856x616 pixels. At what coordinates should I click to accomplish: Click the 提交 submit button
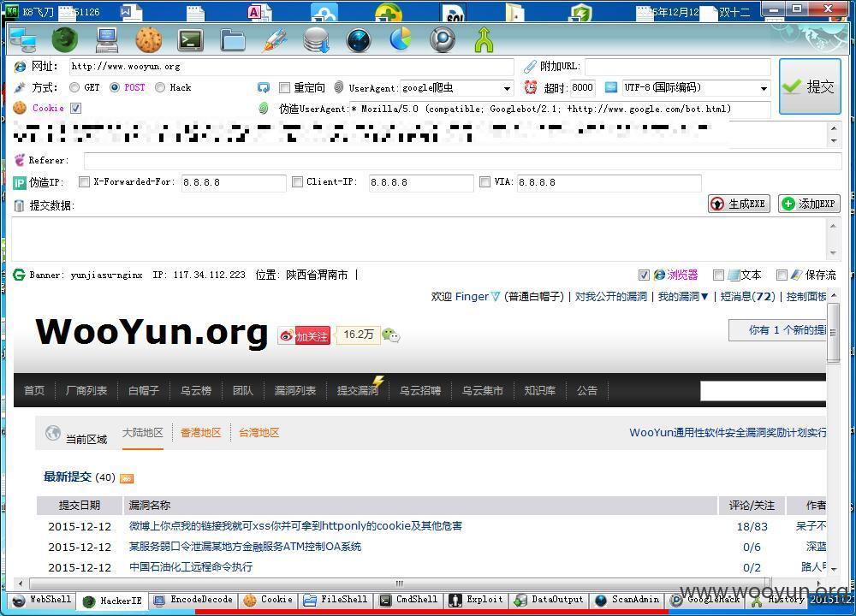pos(810,86)
